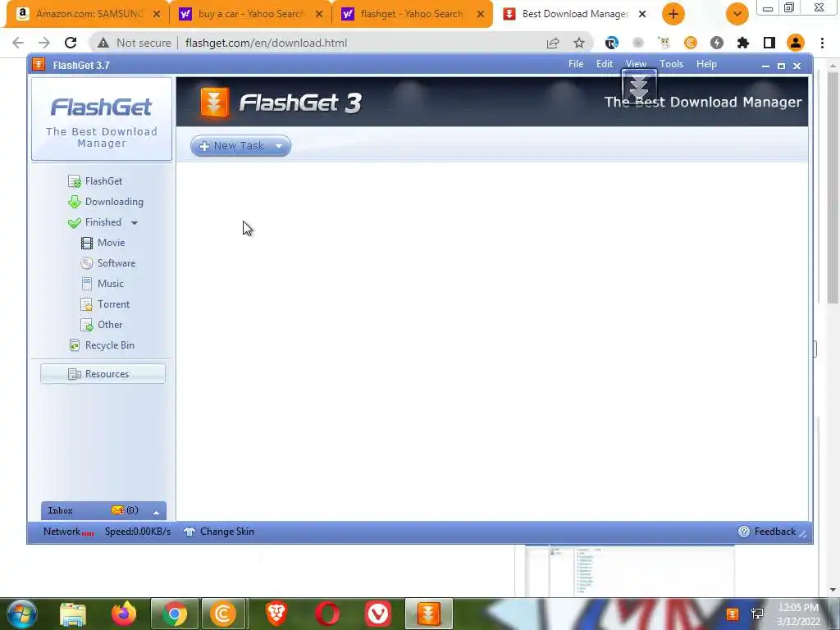This screenshot has width=840, height=630.
Task: Open tab search dropdown chevron button
Action: coord(737,14)
